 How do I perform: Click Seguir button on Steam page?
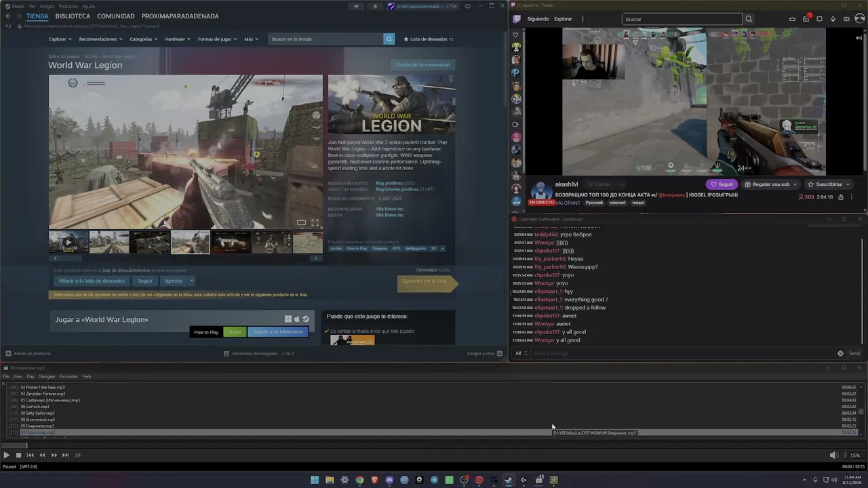click(x=145, y=281)
